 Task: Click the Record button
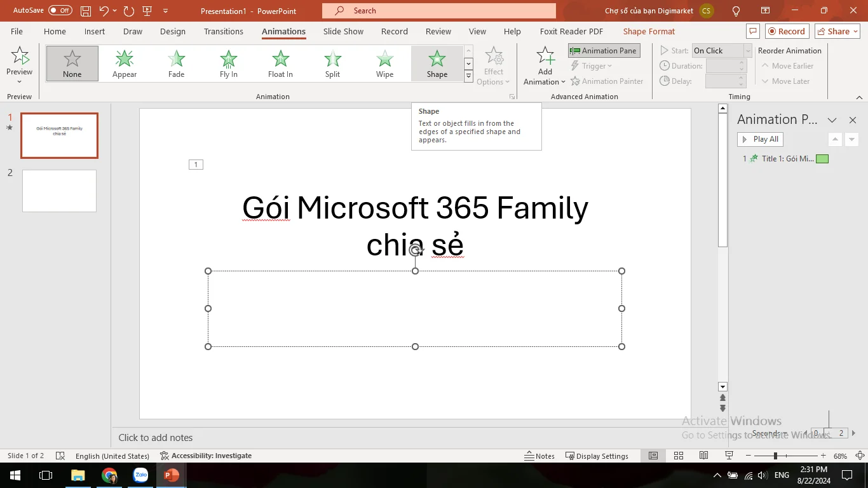pos(787,31)
